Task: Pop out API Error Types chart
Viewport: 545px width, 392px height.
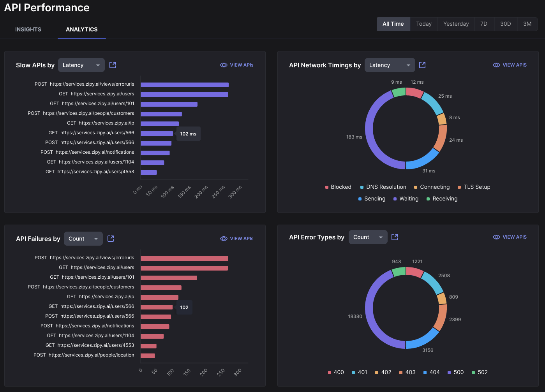Action: [x=395, y=237]
